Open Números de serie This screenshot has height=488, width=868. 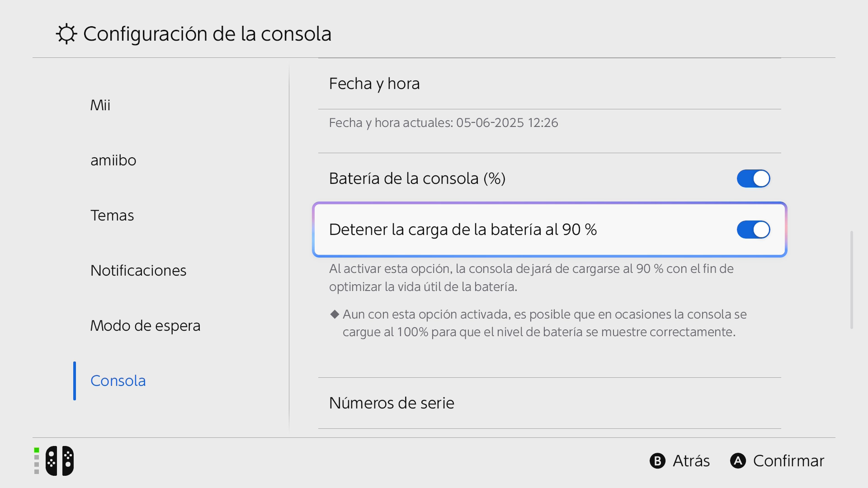392,402
